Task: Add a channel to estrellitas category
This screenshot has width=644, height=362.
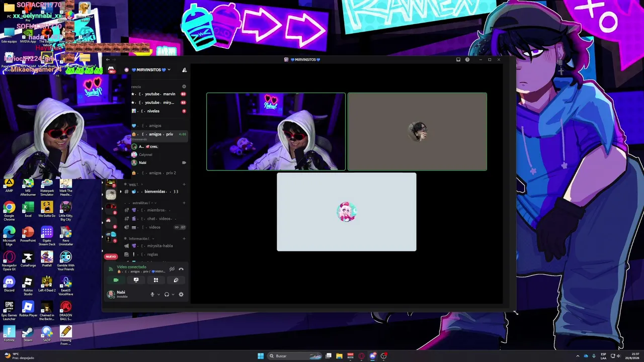Action: [x=184, y=203]
